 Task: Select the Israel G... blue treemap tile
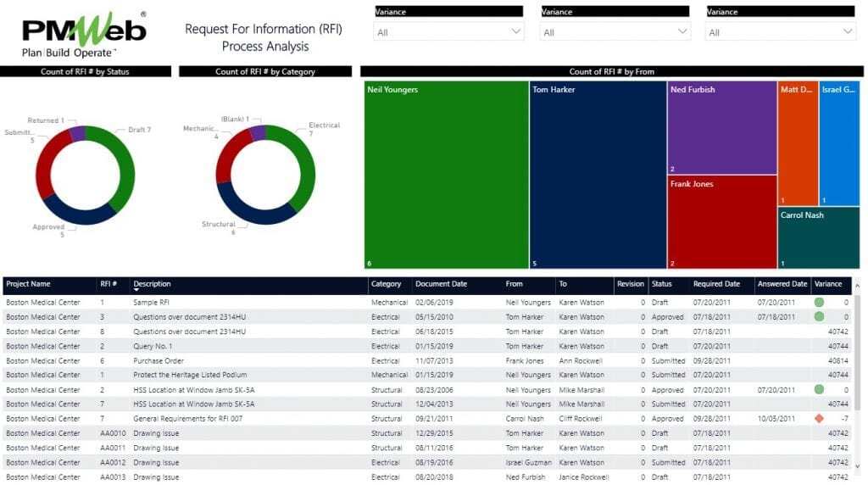coord(839,144)
